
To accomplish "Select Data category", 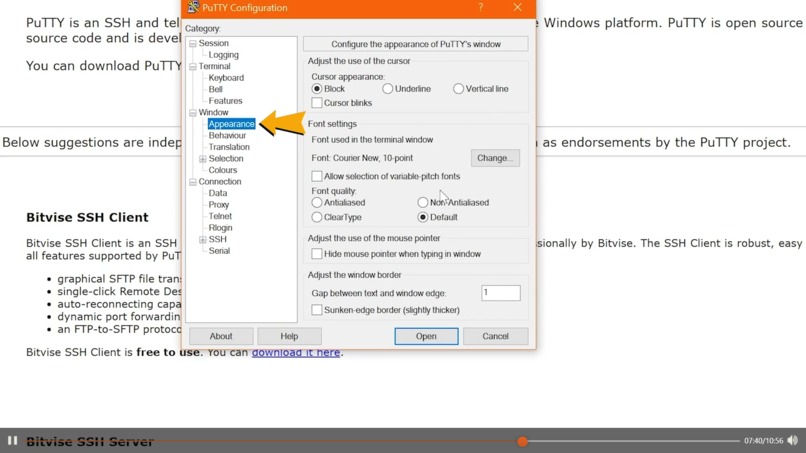I will click(x=217, y=193).
